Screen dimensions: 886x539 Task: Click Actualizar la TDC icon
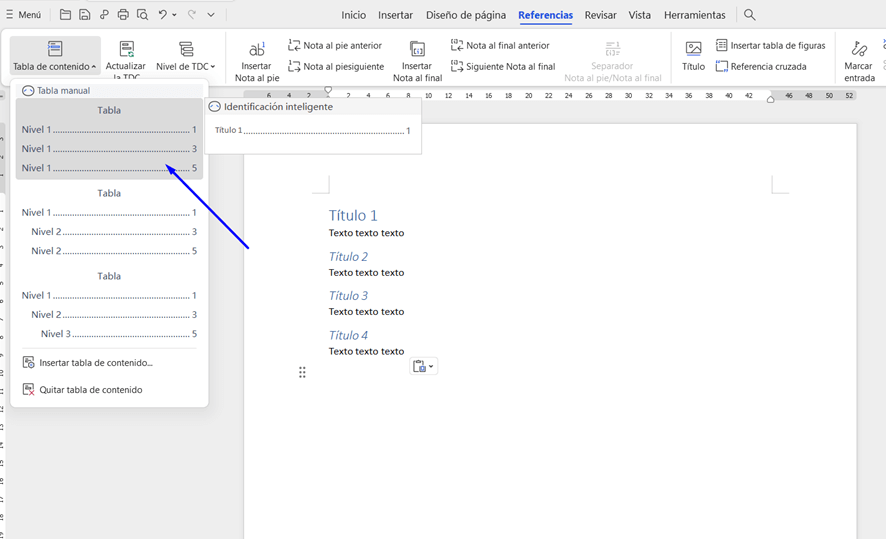click(126, 49)
